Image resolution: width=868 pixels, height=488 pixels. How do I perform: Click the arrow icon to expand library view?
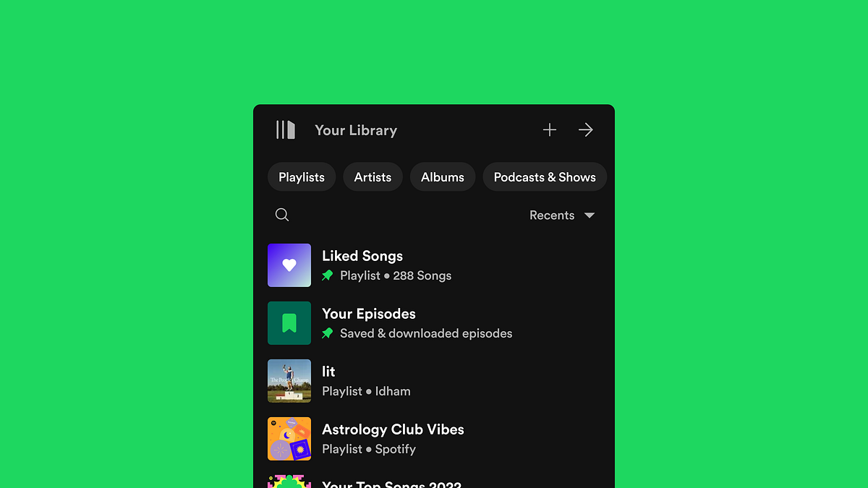tap(585, 129)
